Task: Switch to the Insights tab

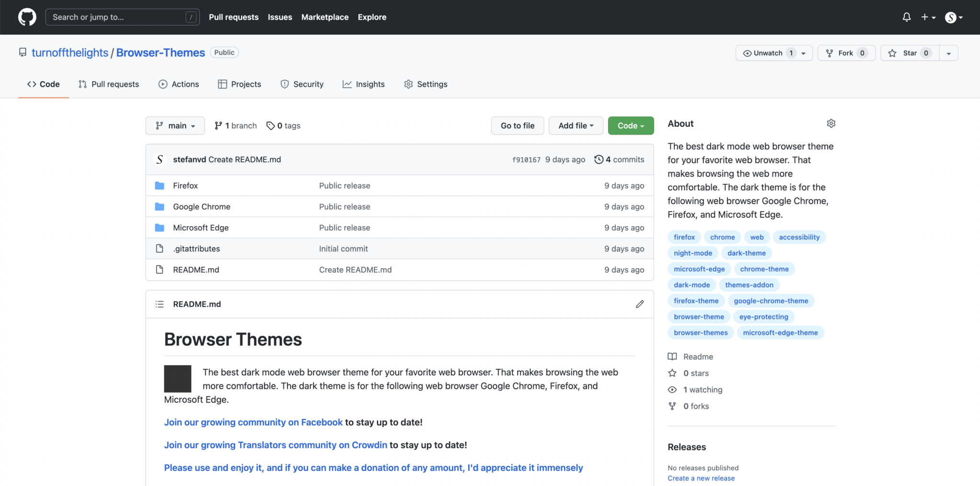Action: click(x=364, y=84)
